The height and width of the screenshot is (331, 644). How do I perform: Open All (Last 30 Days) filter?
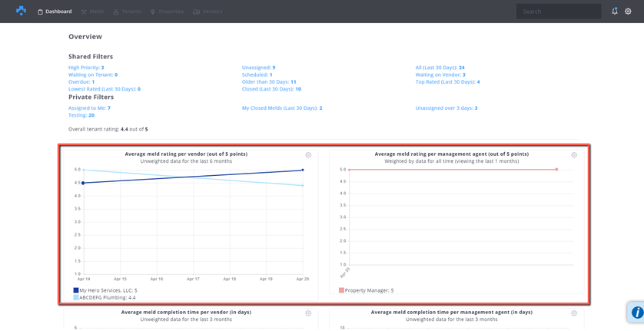(x=440, y=68)
